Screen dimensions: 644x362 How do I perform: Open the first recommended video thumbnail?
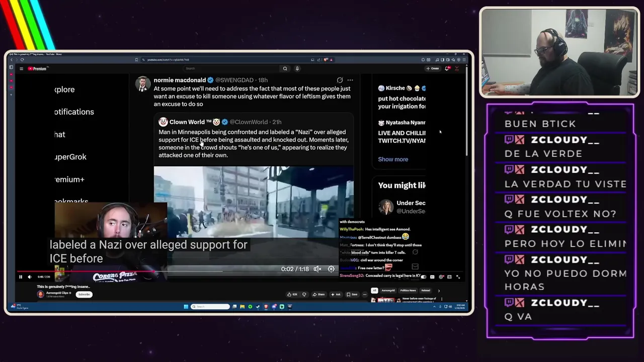click(x=385, y=300)
